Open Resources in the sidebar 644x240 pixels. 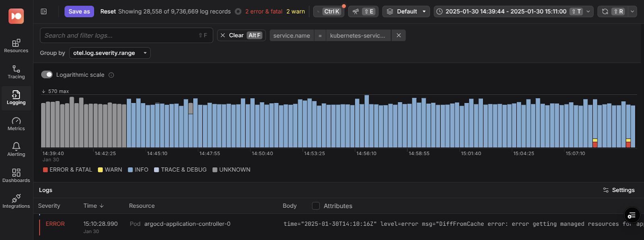point(16,46)
